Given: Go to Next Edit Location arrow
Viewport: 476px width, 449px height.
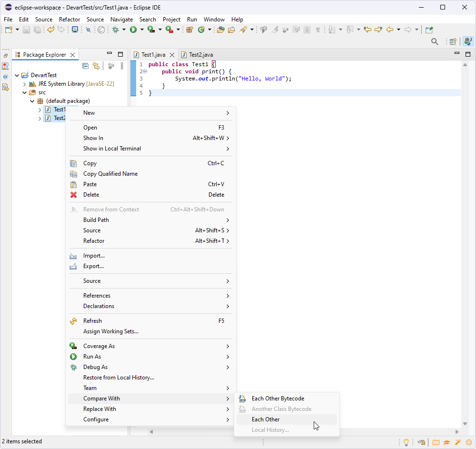Looking at the screenshot, I should click(x=378, y=30).
